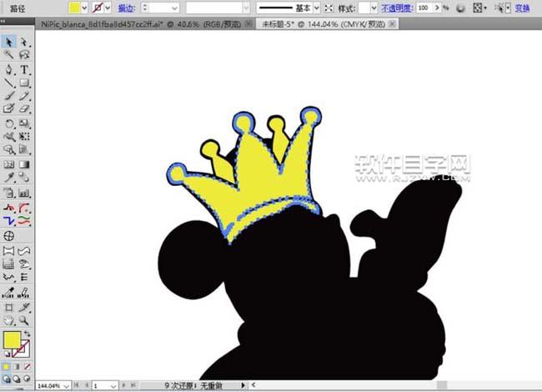Open the 不透明度 opacity panel link

tap(397, 8)
